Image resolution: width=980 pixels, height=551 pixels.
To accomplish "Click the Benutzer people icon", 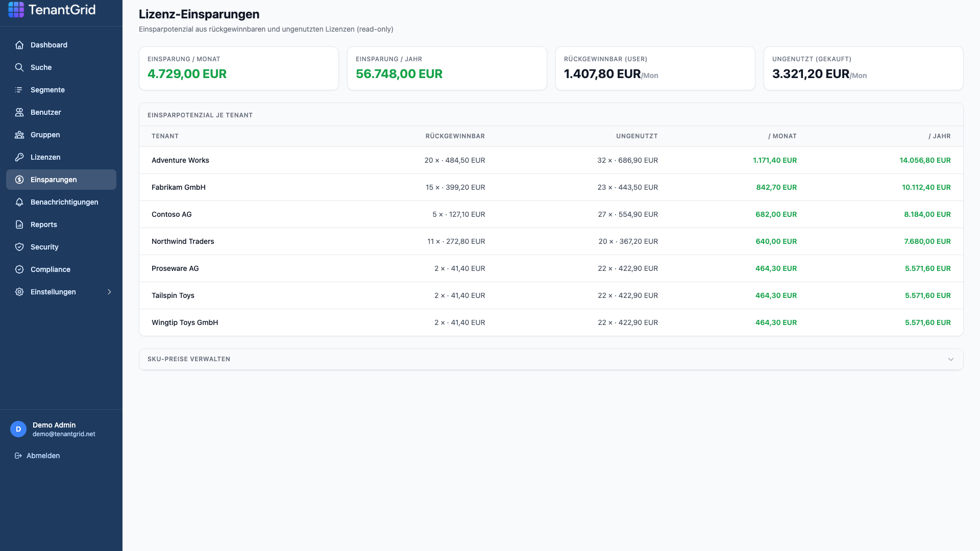I will click(19, 112).
